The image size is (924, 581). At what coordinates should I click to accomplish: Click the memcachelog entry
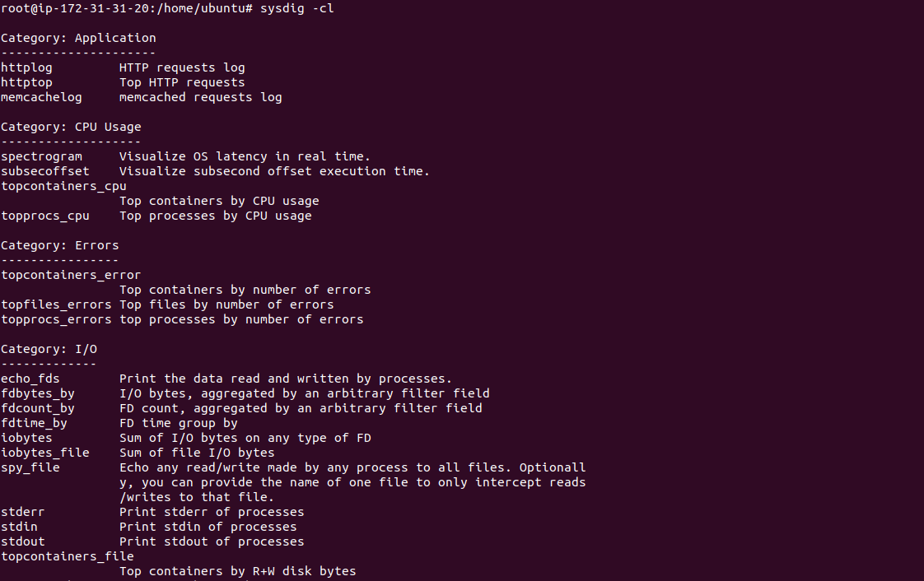(x=41, y=97)
